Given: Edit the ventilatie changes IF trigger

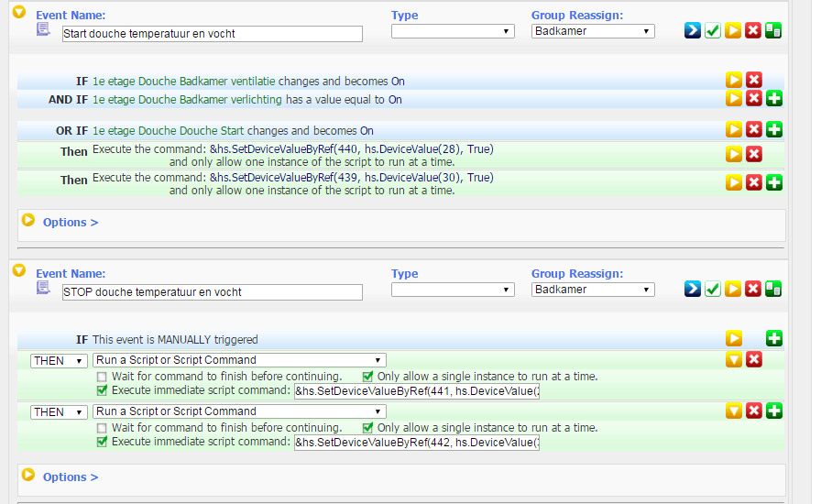Looking at the screenshot, I should [x=734, y=80].
